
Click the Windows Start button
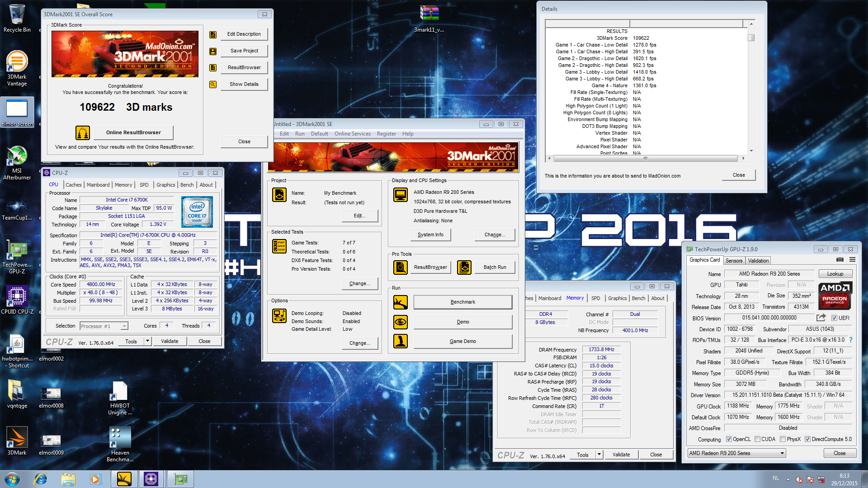13,479
